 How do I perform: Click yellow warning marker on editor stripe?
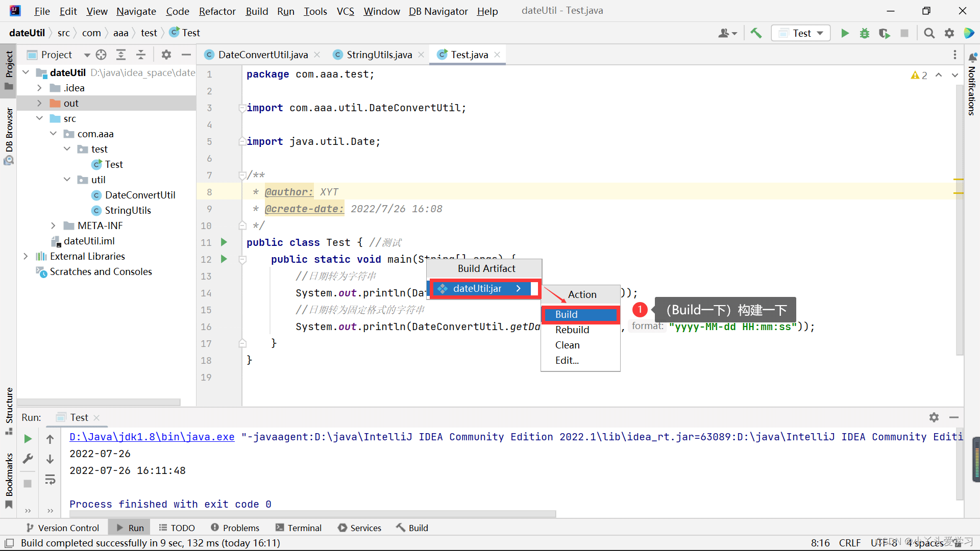pyautogui.click(x=958, y=180)
